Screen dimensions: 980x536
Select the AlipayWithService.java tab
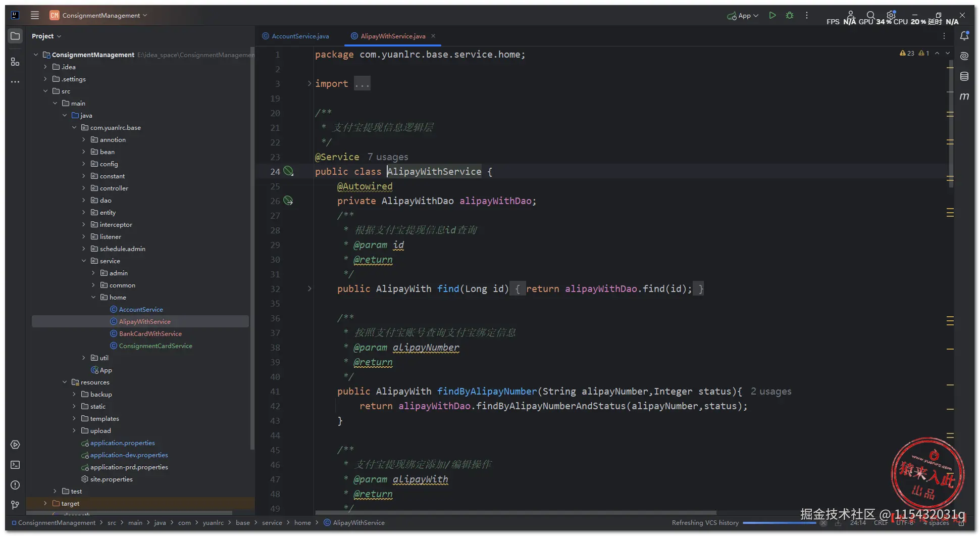click(x=393, y=36)
